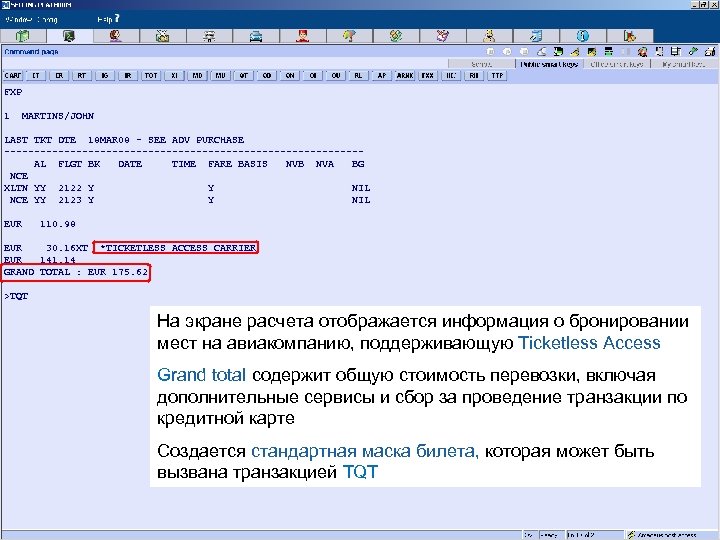The width and height of the screenshot is (720, 540).
Task: Click the ARNK smart key button
Action: 405,75
